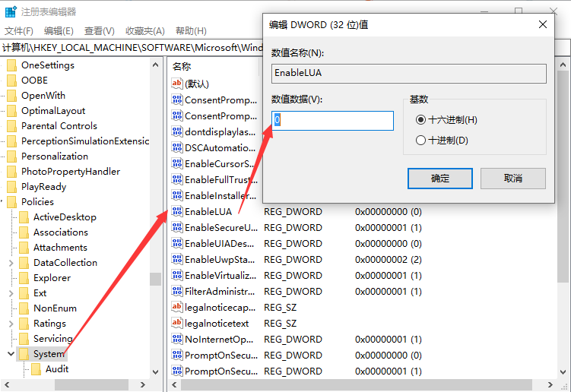The image size is (571, 392).
Task: Select the 十六进制(H) hexadecimal radio button
Action: (420, 120)
